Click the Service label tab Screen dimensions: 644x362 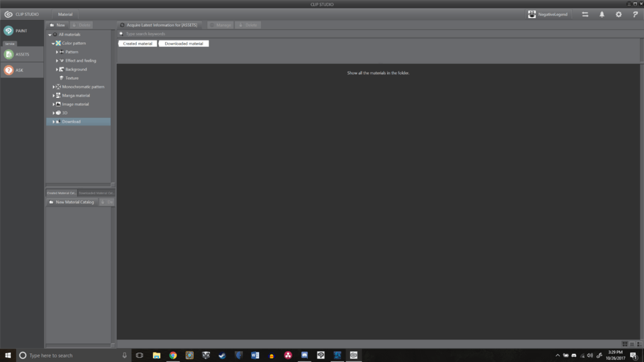tap(9, 44)
